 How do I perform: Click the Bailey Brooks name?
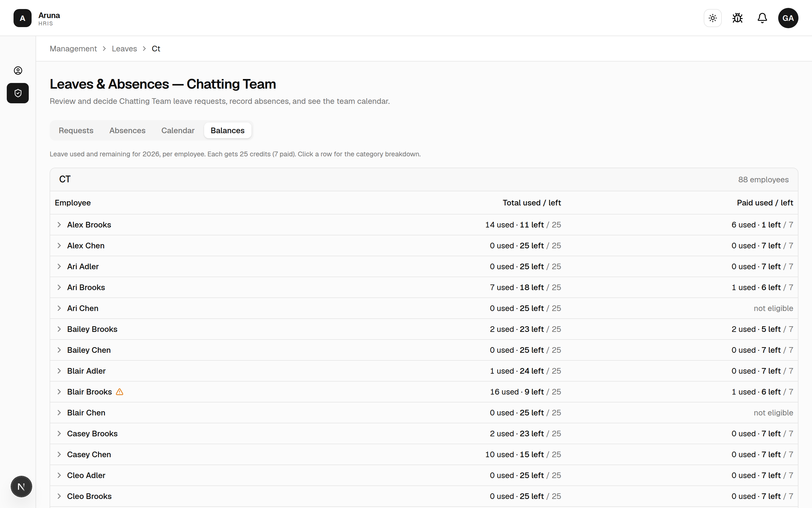92,329
